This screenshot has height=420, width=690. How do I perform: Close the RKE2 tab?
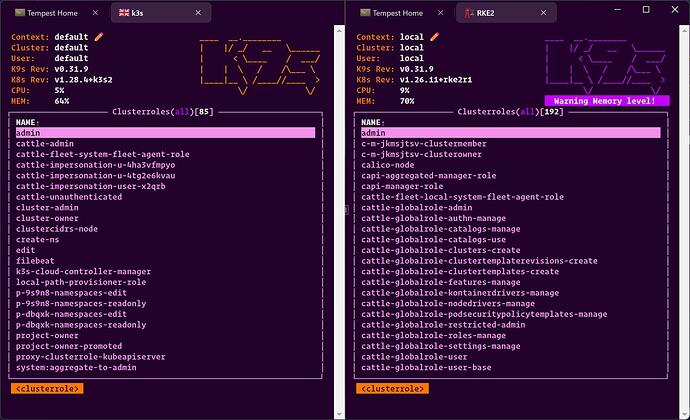543,13
